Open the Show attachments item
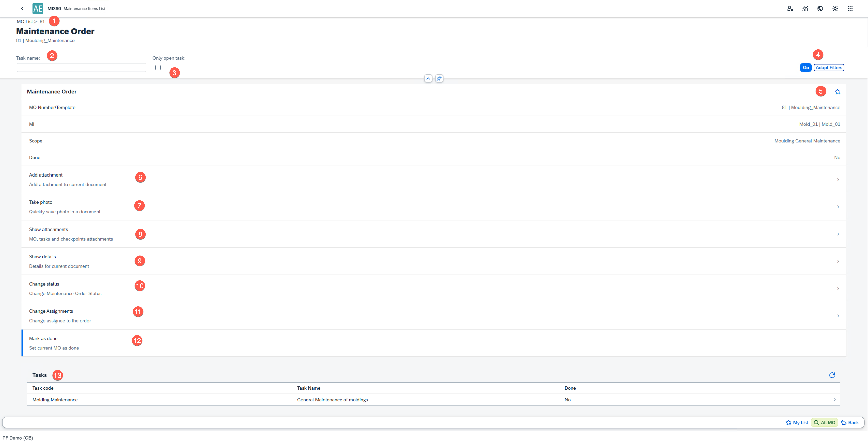Image resolution: width=868 pixels, height=443 pixels. [433, 234]
